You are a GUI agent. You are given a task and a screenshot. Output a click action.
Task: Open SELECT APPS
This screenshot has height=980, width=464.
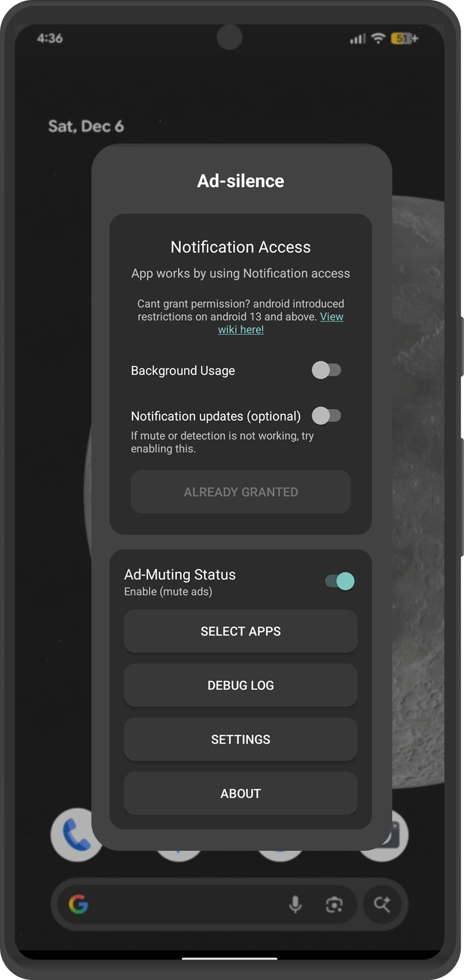[240, 631]
